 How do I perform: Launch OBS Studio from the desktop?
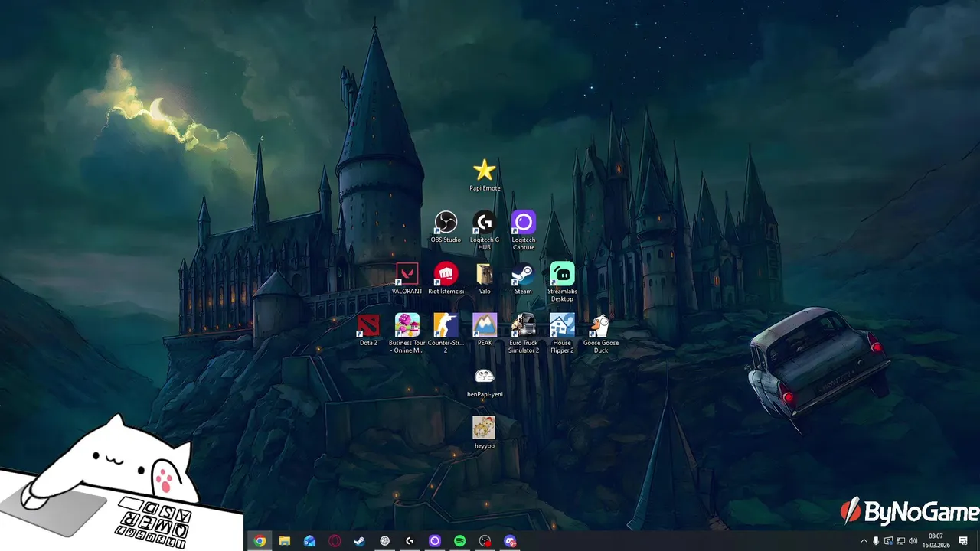[446, 227]
